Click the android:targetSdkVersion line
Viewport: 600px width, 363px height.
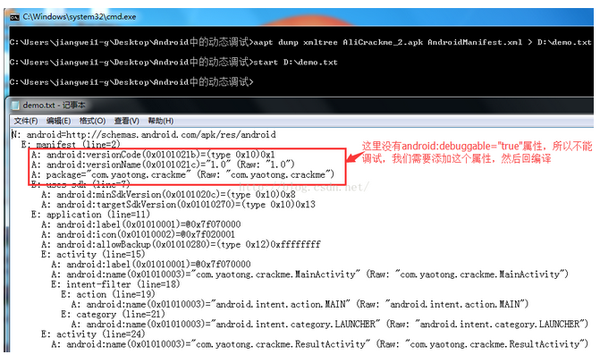coord(178,204)
